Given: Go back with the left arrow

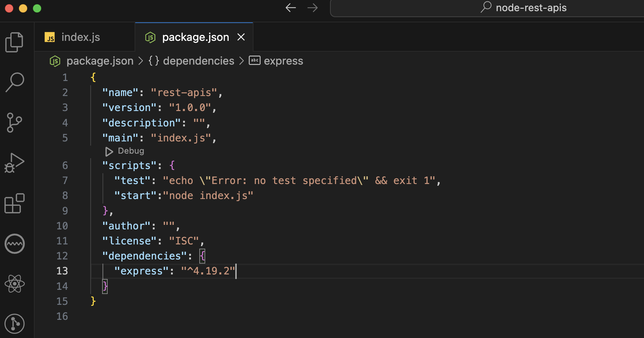Looking at the screenshot, I should pos(291,8).
